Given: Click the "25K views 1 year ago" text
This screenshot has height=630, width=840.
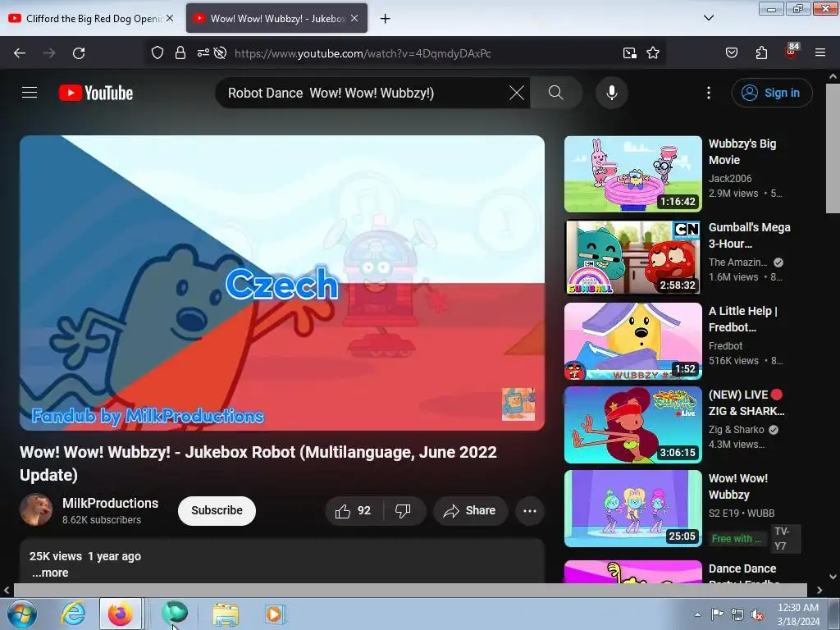Looking at the screenshot, I should point(85,556).
